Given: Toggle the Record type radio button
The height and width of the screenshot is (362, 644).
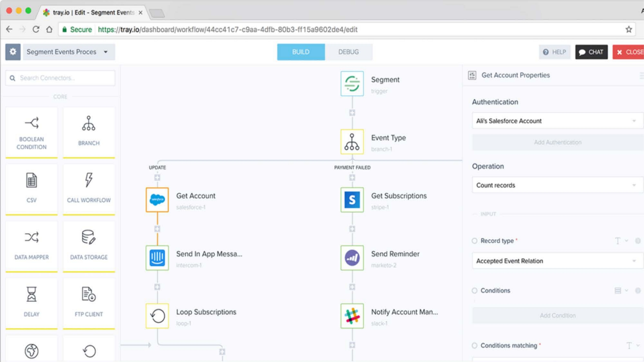Looking at the screenshot, I should pyautogui.click(x=474, y=241).
